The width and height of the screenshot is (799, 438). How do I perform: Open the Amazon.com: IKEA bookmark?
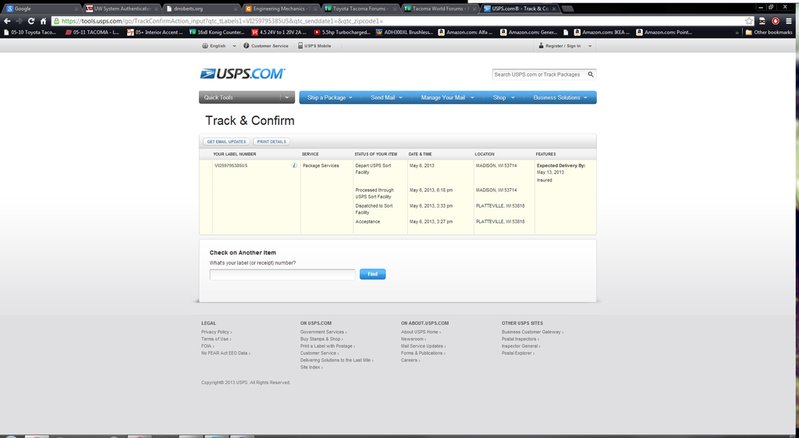[602, 32]
